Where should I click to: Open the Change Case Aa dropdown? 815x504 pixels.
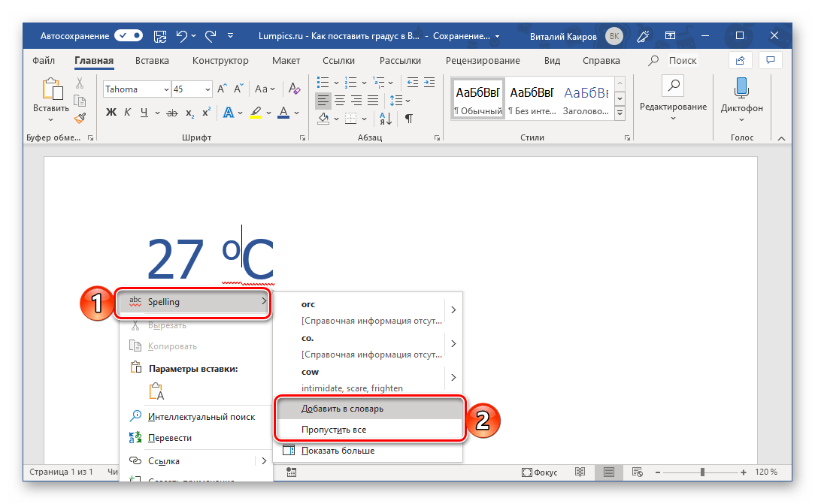click(265, 89)
